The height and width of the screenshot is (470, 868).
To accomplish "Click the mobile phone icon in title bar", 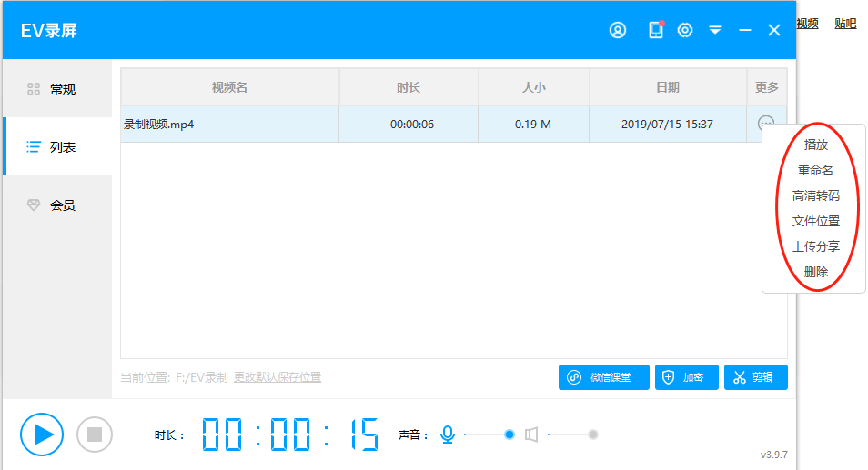I will (x=655, y=30).
